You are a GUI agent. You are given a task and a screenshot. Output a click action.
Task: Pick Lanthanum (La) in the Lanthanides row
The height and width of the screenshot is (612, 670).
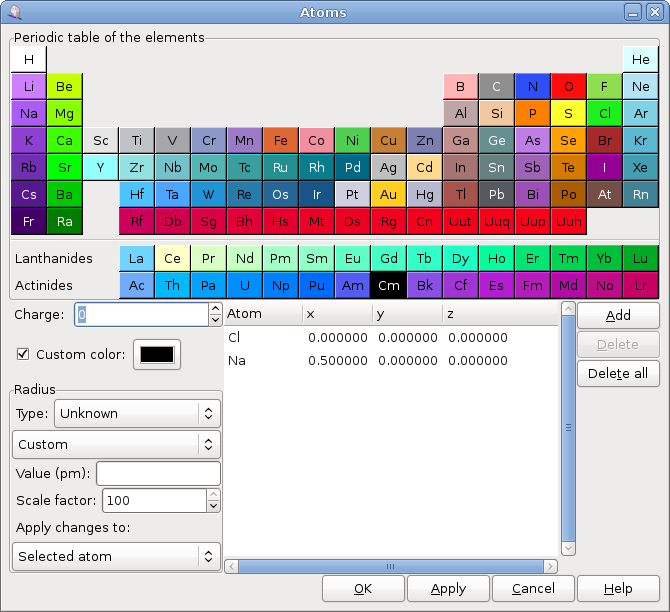pos(137,259)
